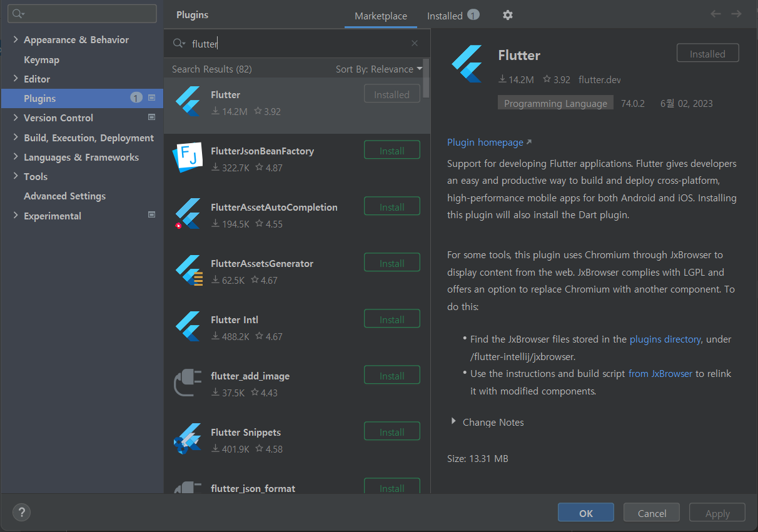The image size is (758, 532).
Task: Open plugin settings gear icon
Action: 508,15
